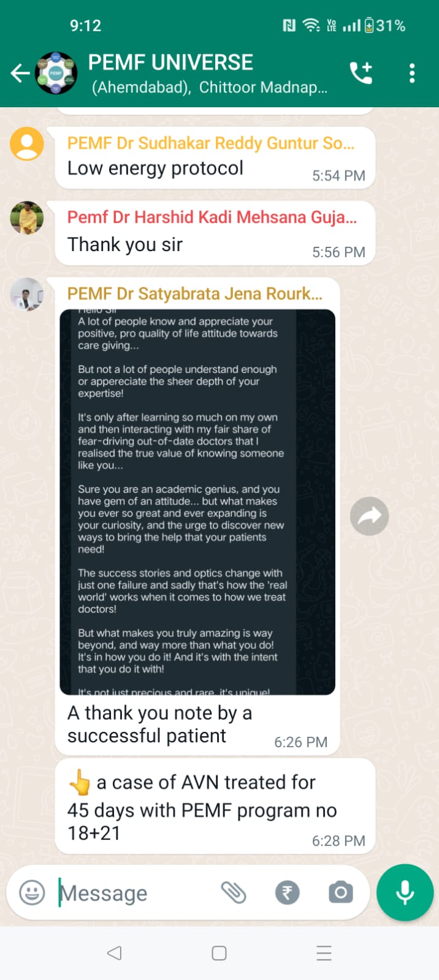The width and height of the screenshot is (439, 980).
Task: Focus the Message input field
Action: (x=135, y=893)
